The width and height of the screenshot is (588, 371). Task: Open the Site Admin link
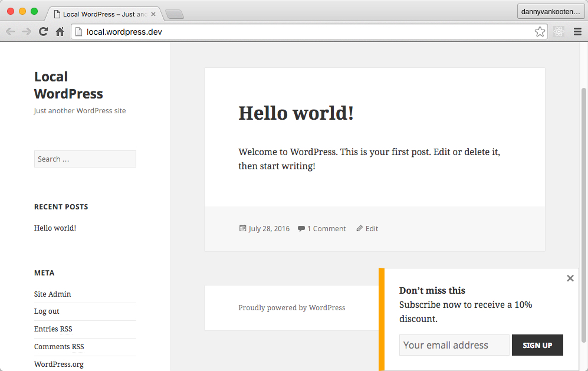click(52, 294)
